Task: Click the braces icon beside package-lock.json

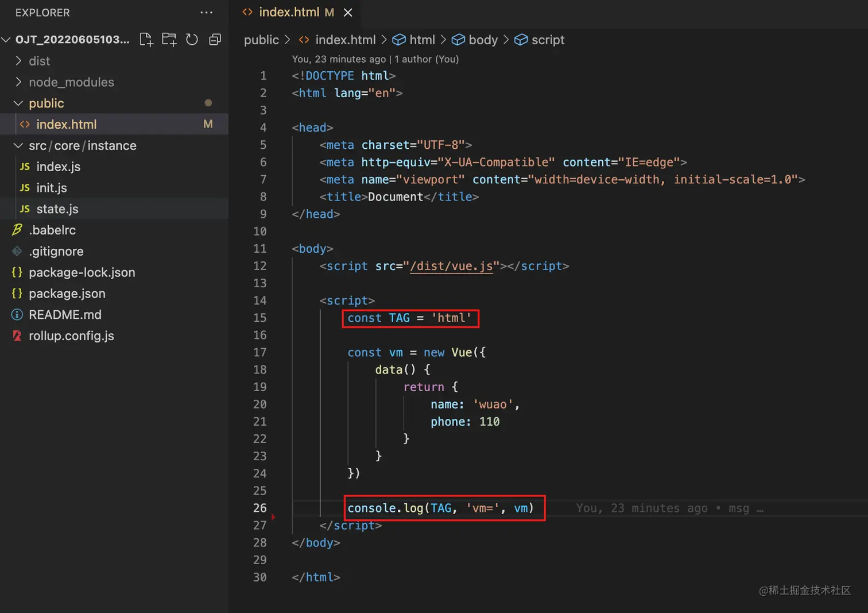Action: [x=17, y=272]
